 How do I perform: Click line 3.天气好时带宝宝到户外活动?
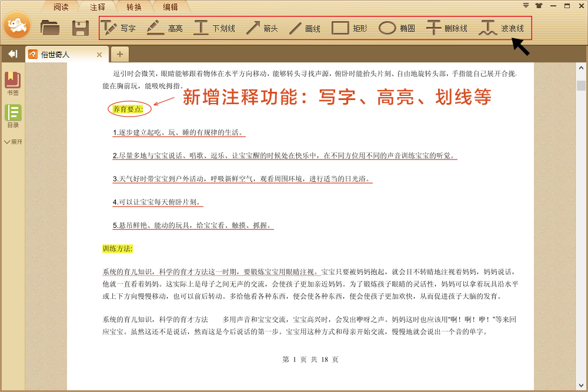242,179
